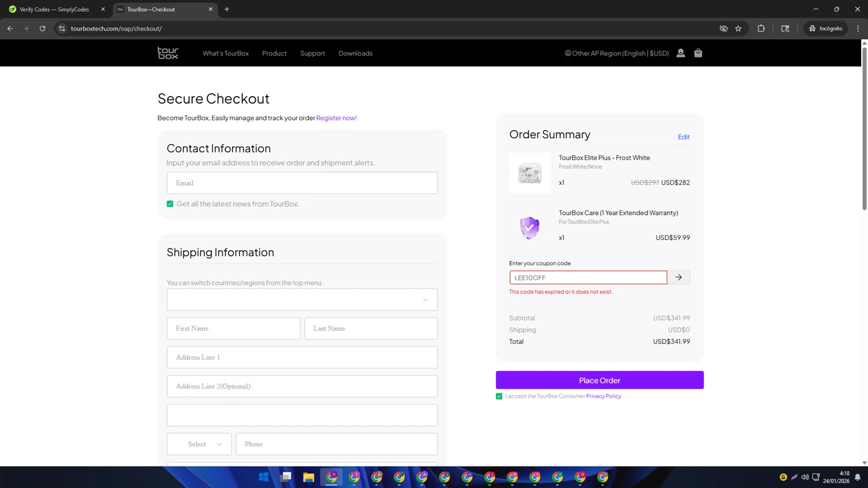Image resolution: width=868 pixels, height=488 pixels.
Task: Click the tracking protection eye icon
Action: tap(723, 28)
